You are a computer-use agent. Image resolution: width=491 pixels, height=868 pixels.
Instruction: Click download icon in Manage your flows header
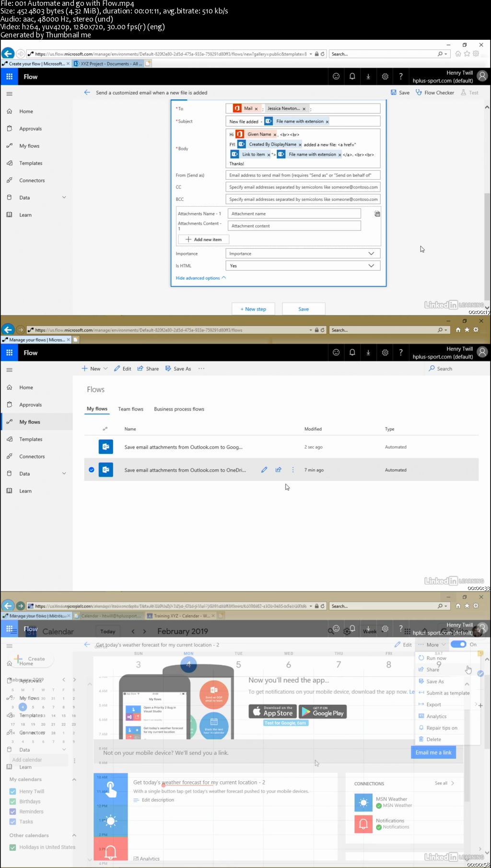pos(368,352)
